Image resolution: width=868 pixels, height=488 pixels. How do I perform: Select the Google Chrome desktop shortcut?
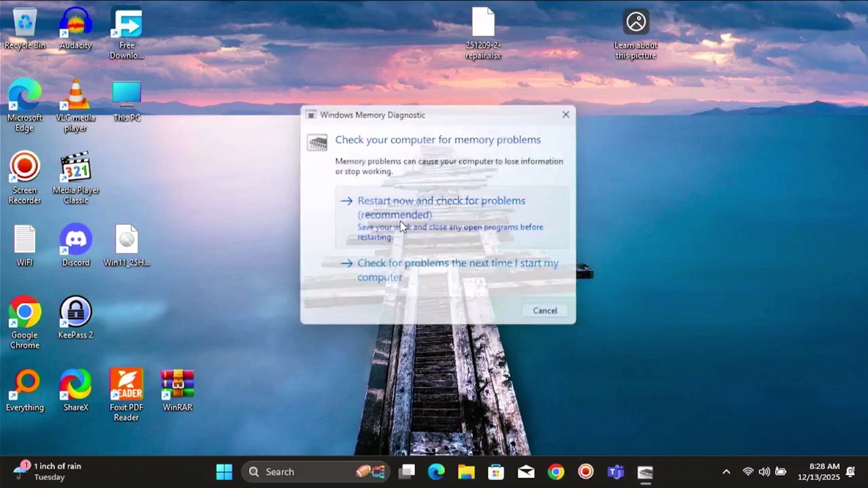click(25, 323)
